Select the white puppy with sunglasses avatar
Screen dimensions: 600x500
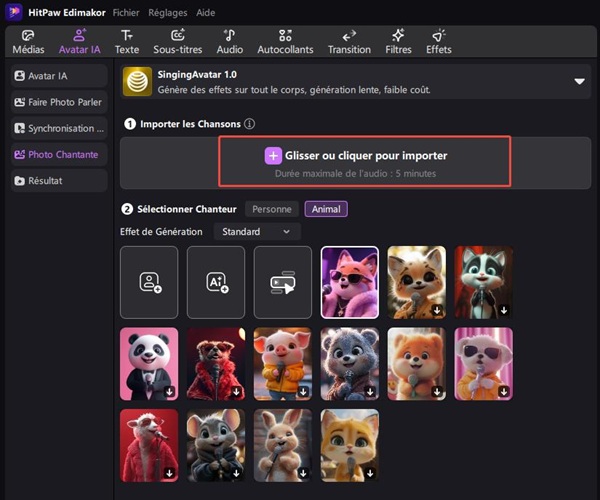(x=484, y=364)
